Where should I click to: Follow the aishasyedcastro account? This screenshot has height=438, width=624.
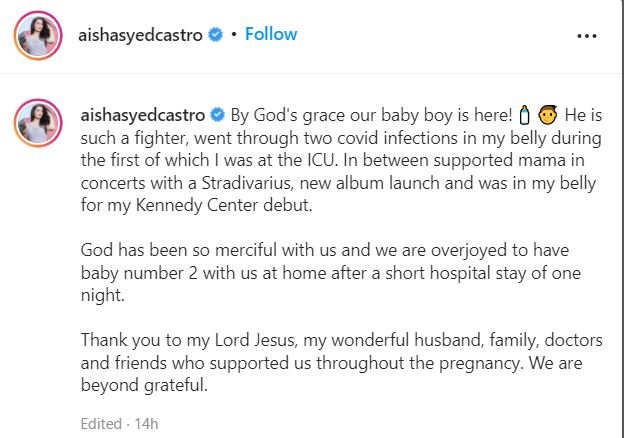point(270,34)
